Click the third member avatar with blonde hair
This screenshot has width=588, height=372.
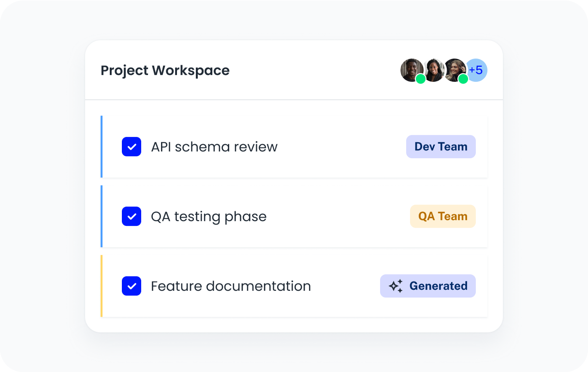455,70
